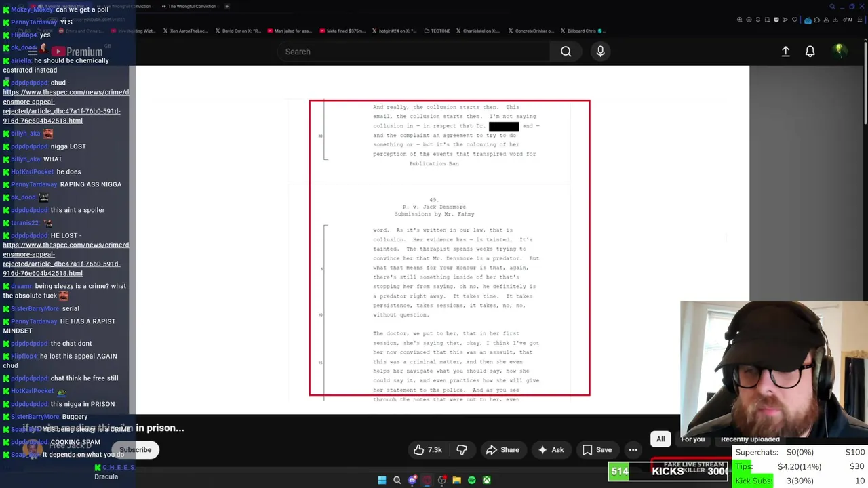Open Xen AaronTheLoc bookmark
This screenshot has width=868, height=488.
point(184,30)
